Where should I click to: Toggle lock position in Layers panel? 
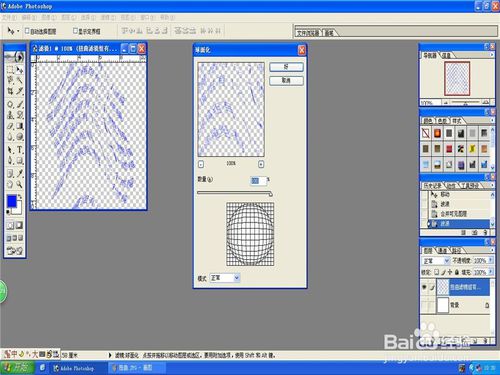pos(450,272)
